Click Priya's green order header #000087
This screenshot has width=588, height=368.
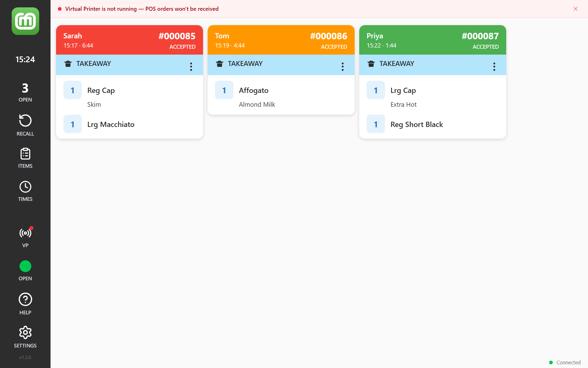click(x=433, y=40)
